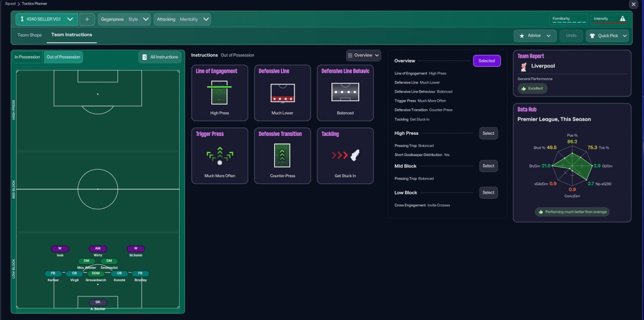Screen dimensions: 644x320
Task: Click the All Instructions checklist icon
Action: tap(144, 57)
